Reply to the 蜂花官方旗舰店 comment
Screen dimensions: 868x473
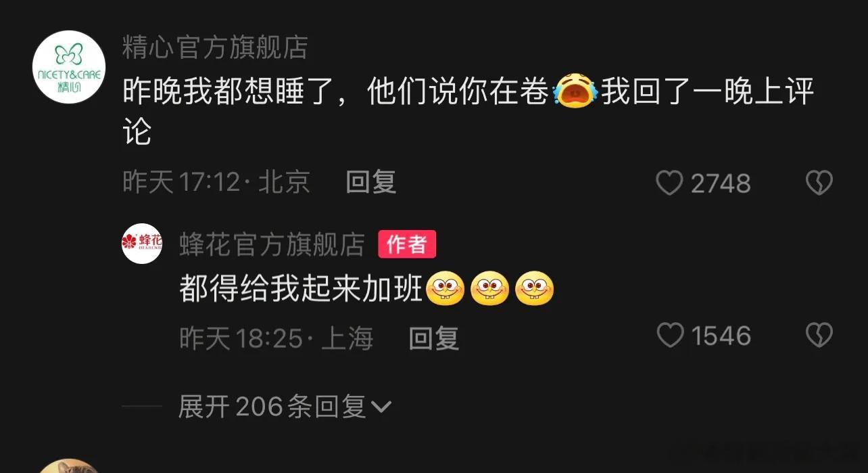434,337
